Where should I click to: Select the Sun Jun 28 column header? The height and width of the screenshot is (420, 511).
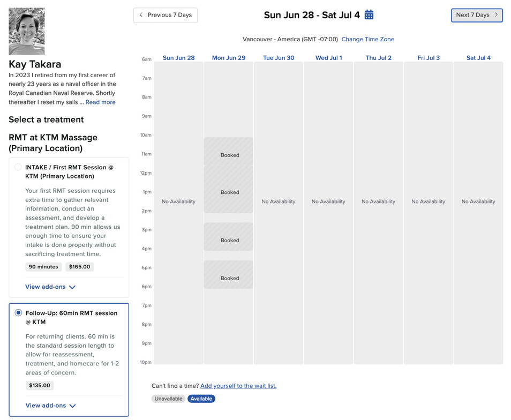point(178,58)
